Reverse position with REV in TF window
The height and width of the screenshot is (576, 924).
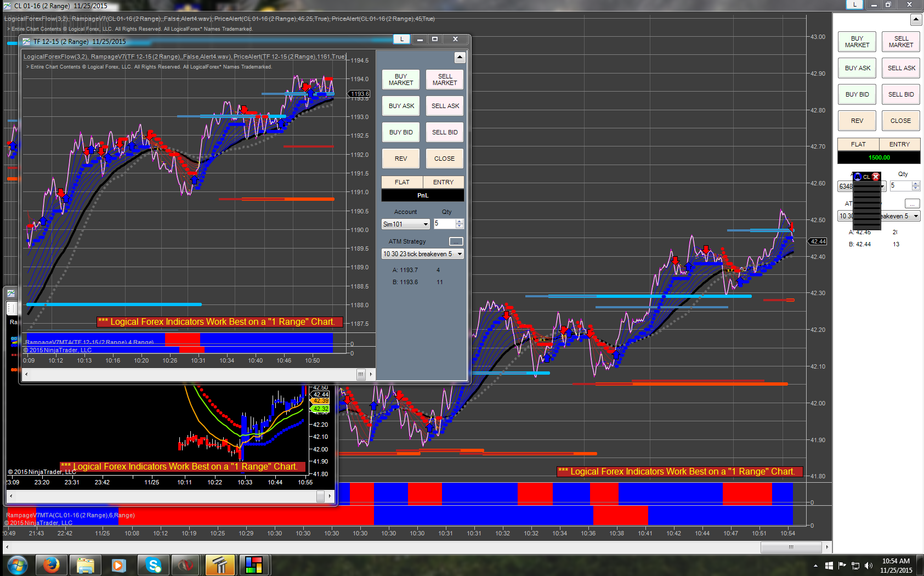tap(401, 159)
